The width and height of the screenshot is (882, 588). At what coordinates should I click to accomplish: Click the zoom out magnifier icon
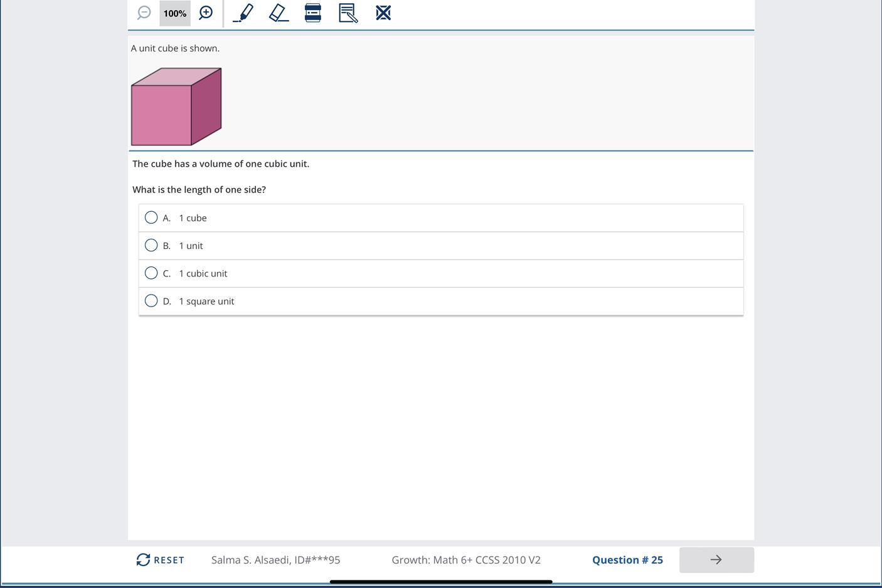pyautogui.click(x=144, y=13)
